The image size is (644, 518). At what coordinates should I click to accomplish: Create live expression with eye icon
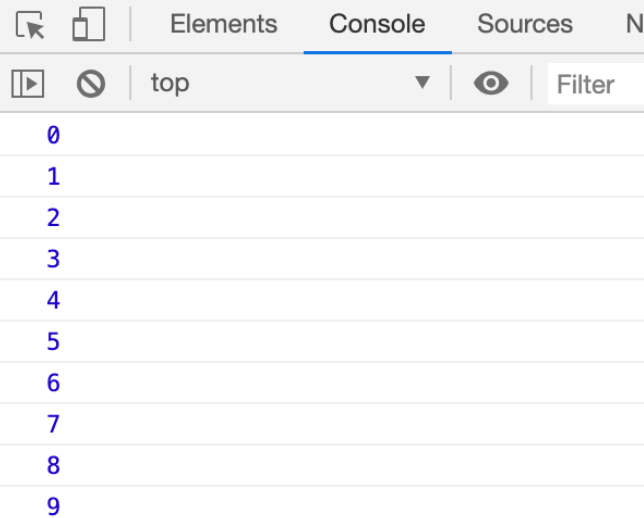(x=491, y=83)
